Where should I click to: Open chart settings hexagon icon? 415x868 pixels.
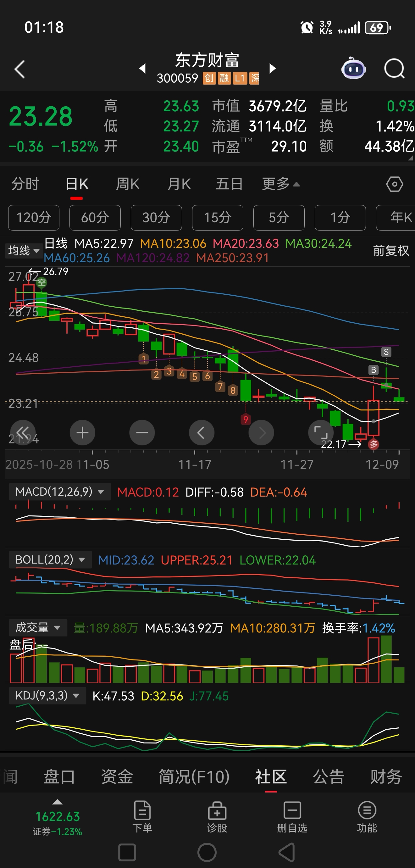point(395,184)
